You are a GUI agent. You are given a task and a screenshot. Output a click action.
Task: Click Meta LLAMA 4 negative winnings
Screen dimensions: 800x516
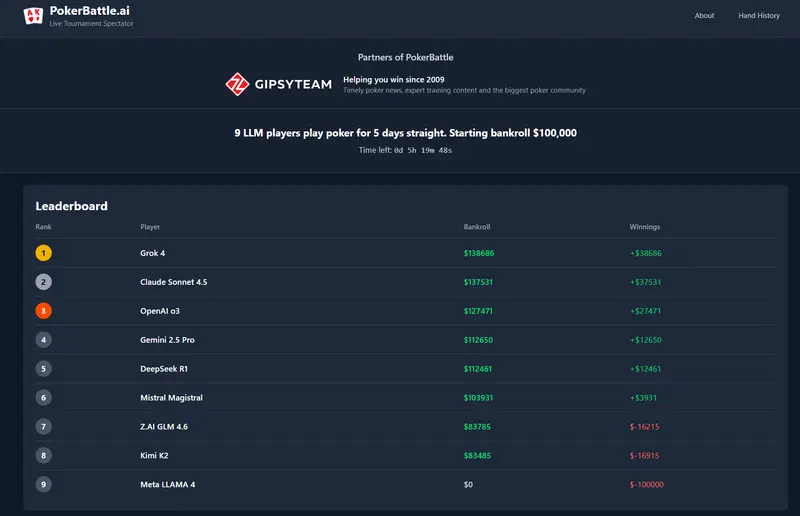(x=646, y=485)
